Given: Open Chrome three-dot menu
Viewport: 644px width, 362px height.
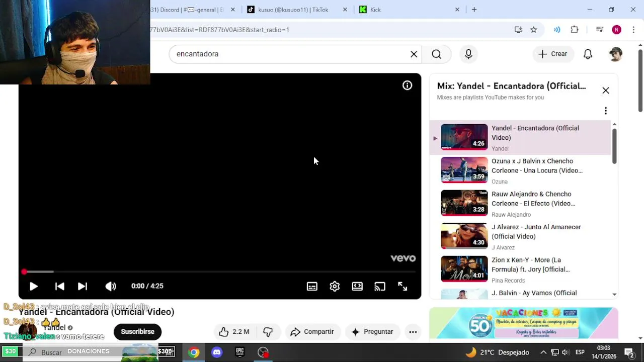Looking at the screenshot, I should coord(633,30).
